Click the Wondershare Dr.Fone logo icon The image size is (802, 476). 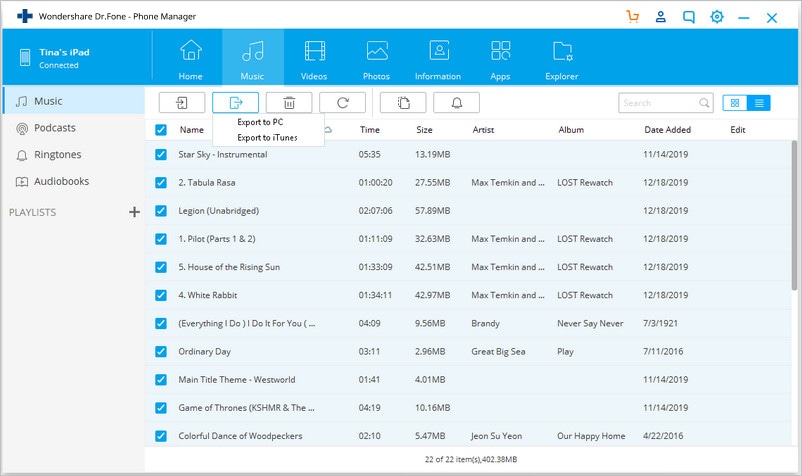(25, 16)
